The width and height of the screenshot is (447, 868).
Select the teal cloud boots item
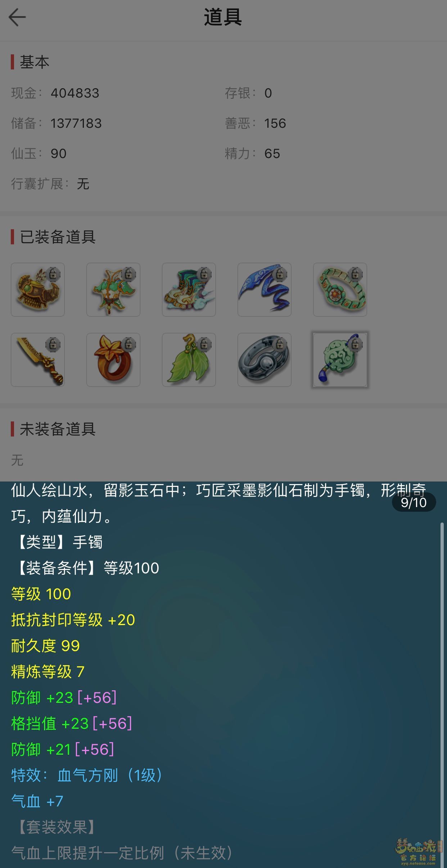click(x=189, y=290)
